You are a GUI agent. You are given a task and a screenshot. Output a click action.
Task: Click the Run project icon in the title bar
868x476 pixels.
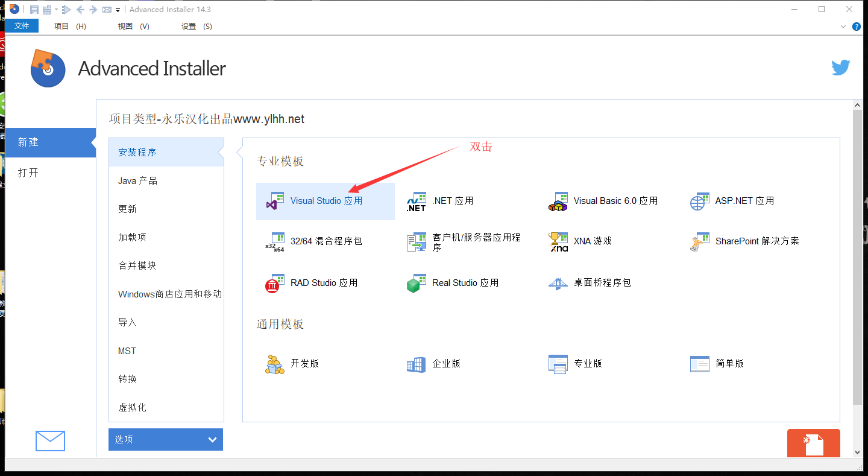(66, 10)
